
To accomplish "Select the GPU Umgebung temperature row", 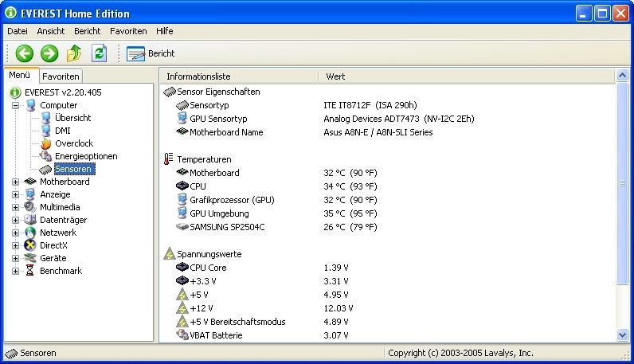I will [388, 213].
